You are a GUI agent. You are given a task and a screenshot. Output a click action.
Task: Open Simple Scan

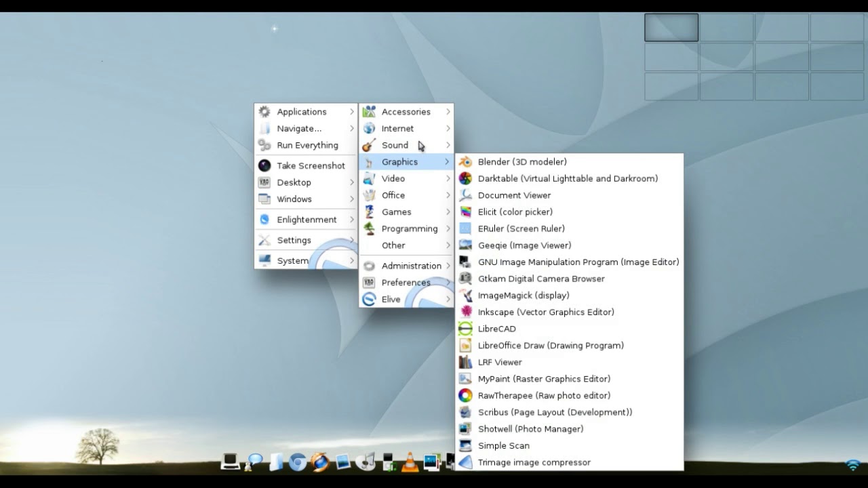(x=569, y=446)
